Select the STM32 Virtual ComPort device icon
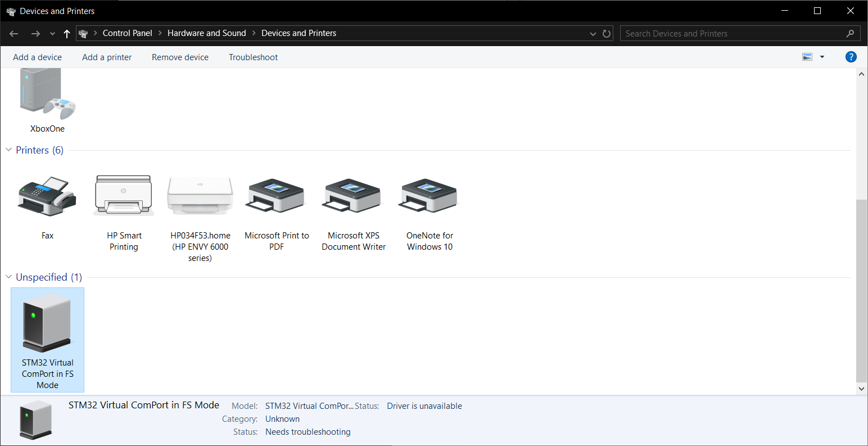Viewport: 868px width, 446px height. 47,322
